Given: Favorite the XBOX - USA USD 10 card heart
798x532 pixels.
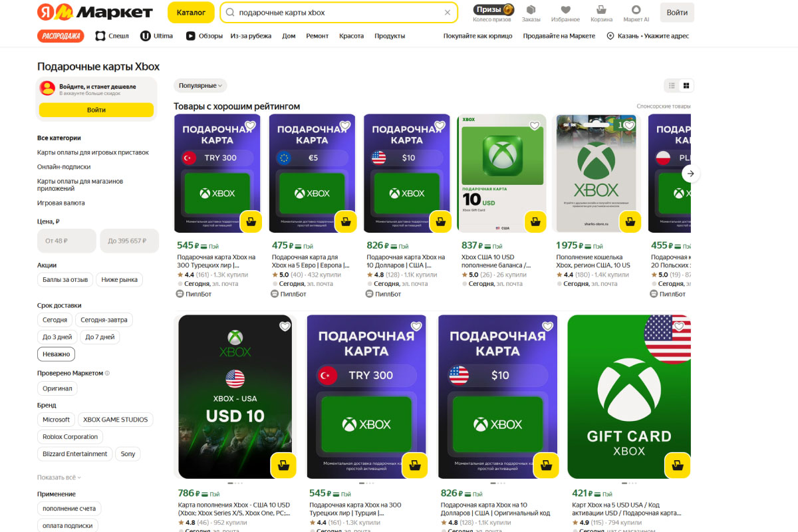Looking at the screenshot, I should pos(285,326).
